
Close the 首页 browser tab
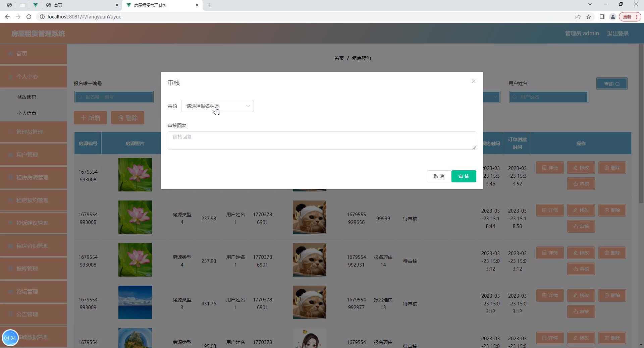[117, 5]
